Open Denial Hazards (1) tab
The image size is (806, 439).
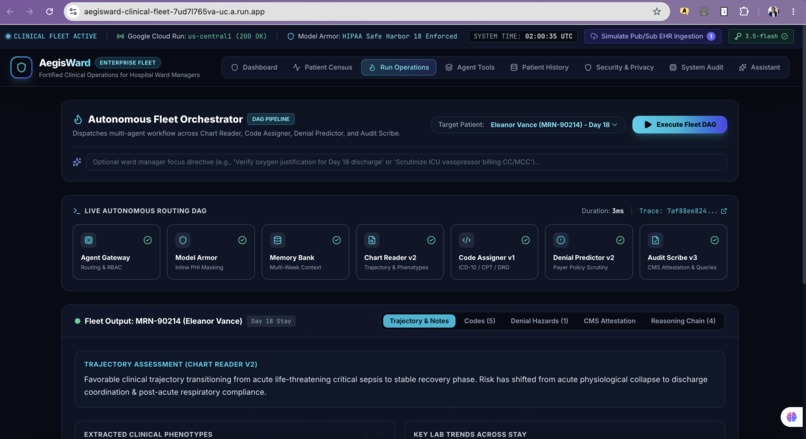tap(539, 321)
